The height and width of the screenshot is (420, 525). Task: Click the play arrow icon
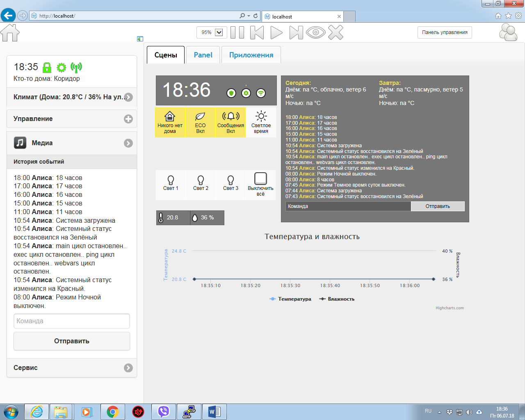[x=276, y=32]
